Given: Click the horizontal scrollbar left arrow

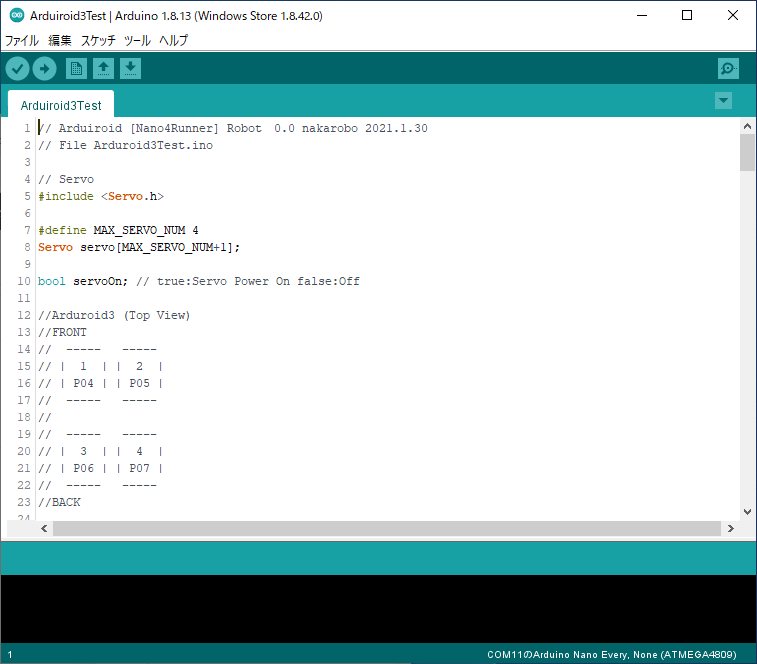Looking at the screenshot, I should pyautogui.click(x=44, y=528).
